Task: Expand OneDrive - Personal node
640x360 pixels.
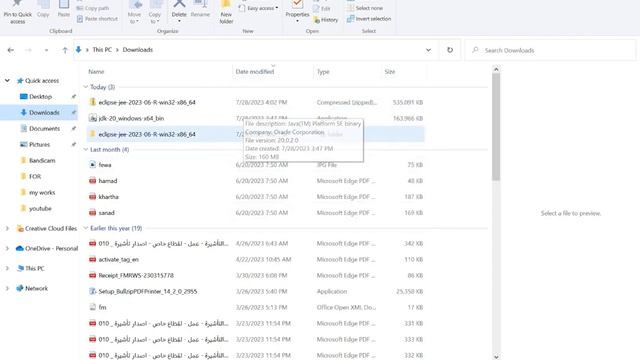Action: pos(7,248)
